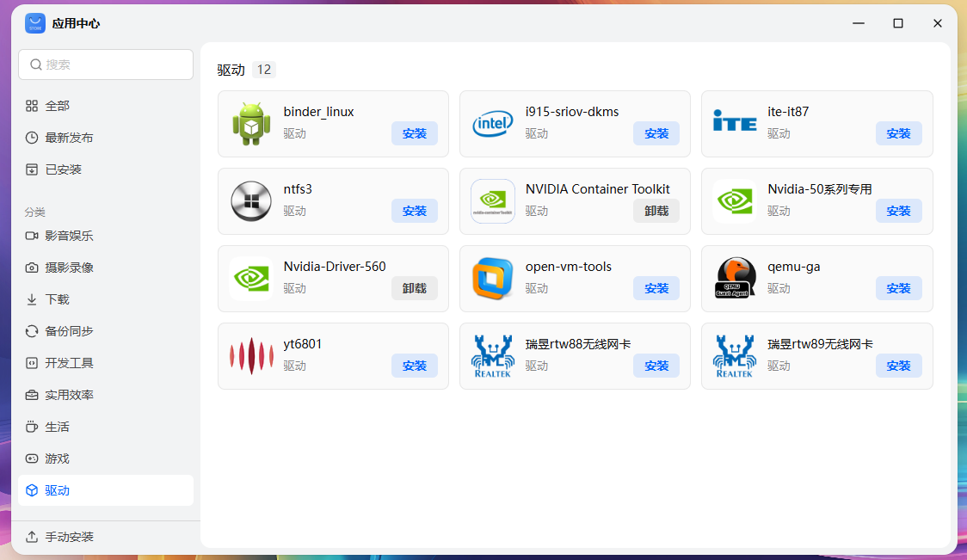Screen dimensions: 967x560
Task: Click the qemu-ga guest agent icon
Action: [735, 278]
